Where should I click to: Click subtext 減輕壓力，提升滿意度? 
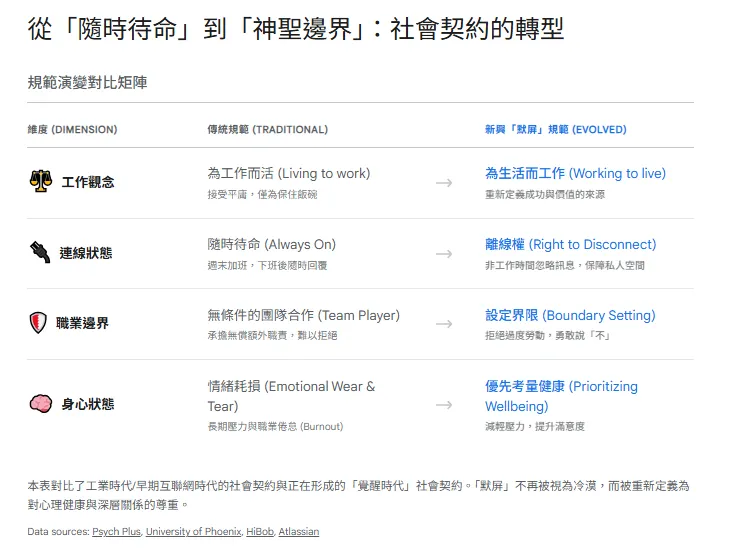click(x=535, y=426)
